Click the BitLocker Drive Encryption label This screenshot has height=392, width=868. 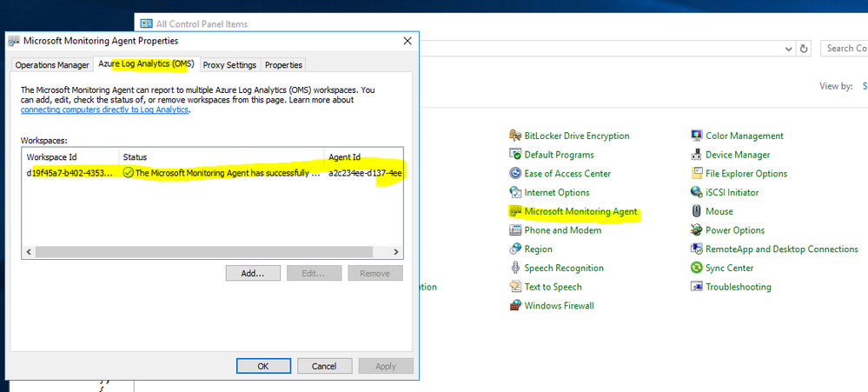[x=577, y=136]
